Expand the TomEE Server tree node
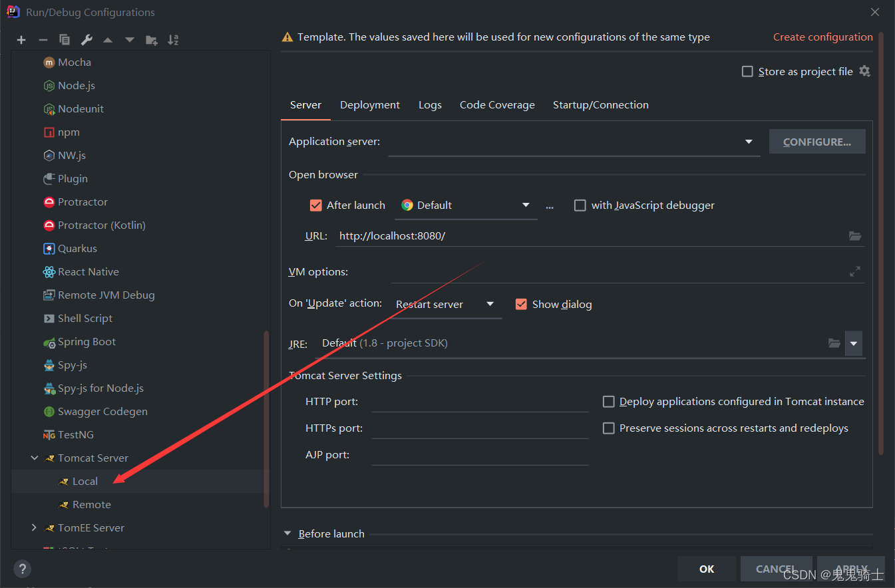Viewport: 895px width, 588px height. (35, 527)
